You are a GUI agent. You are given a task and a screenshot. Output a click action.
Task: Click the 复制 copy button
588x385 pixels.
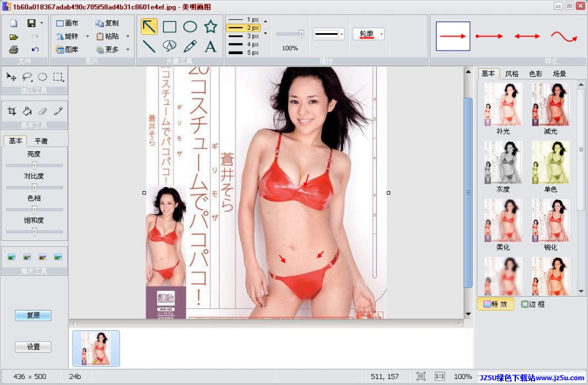point(107,23)
